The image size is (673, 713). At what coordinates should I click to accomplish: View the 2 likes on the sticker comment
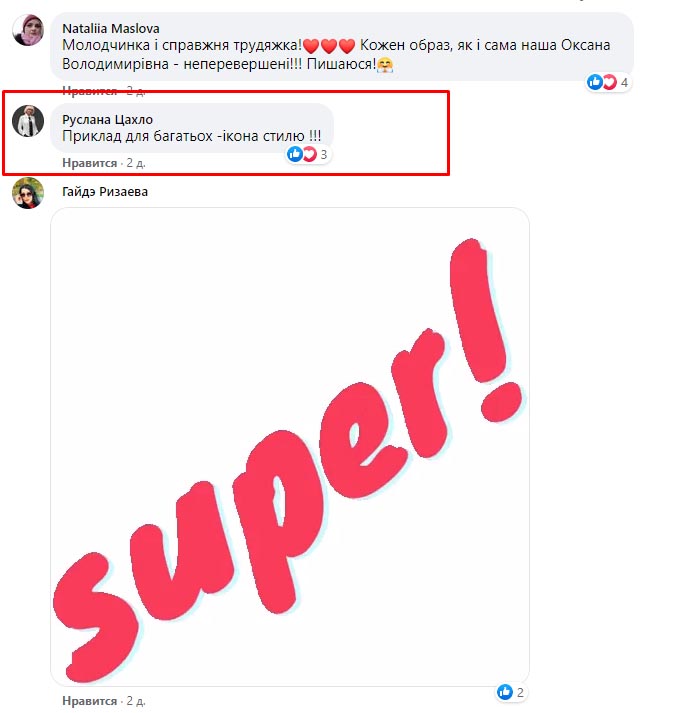520,693
